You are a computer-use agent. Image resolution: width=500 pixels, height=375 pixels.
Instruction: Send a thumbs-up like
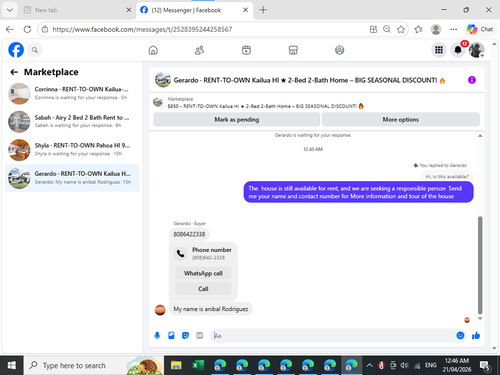[x=476, y=335]
